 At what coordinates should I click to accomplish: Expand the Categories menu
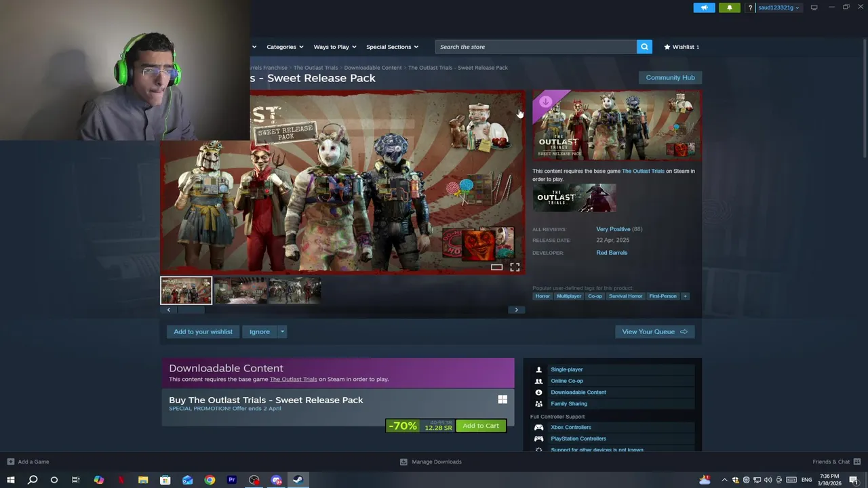pos(285,47)
